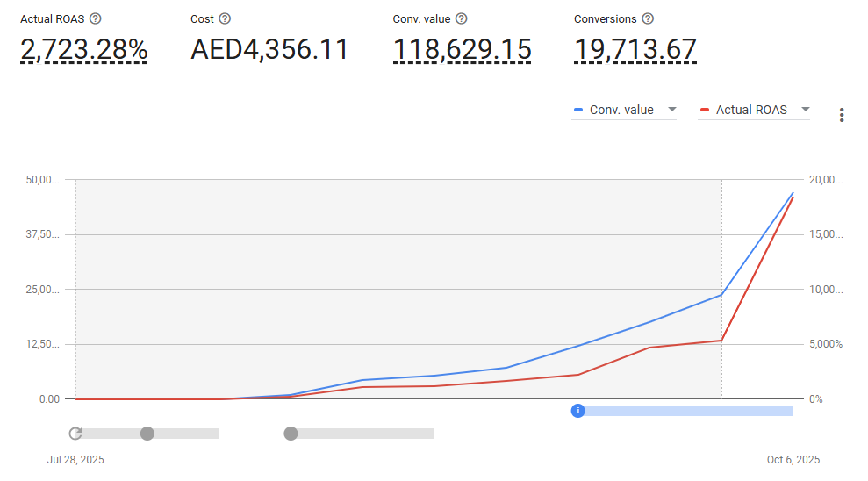Expand the Conv. value metric dropdown
Image resolution: width=868 pixels, height=481 pixels.
pos(672,110)
